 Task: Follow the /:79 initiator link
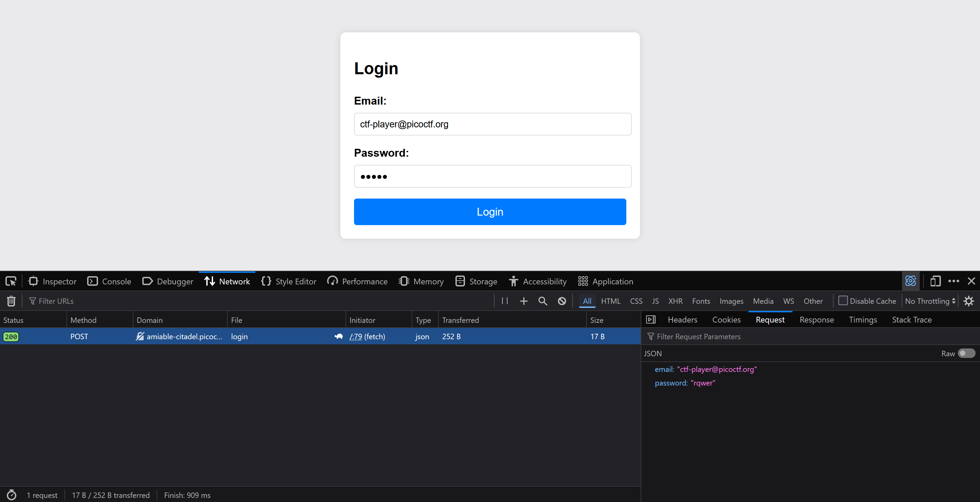[355, 336]
